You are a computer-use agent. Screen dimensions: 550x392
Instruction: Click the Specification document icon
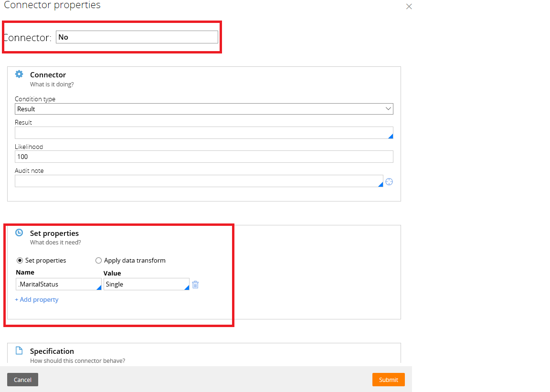pyautogui.click(x=19, y=350)
